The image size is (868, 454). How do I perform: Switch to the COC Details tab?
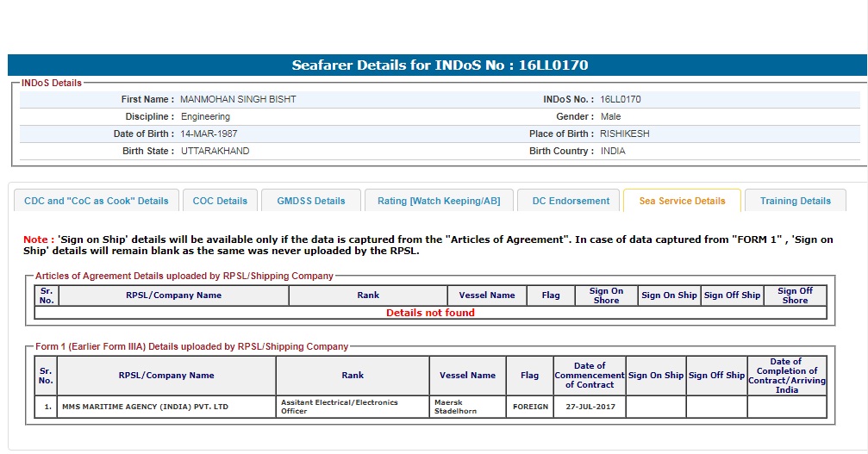pos(220,201)
